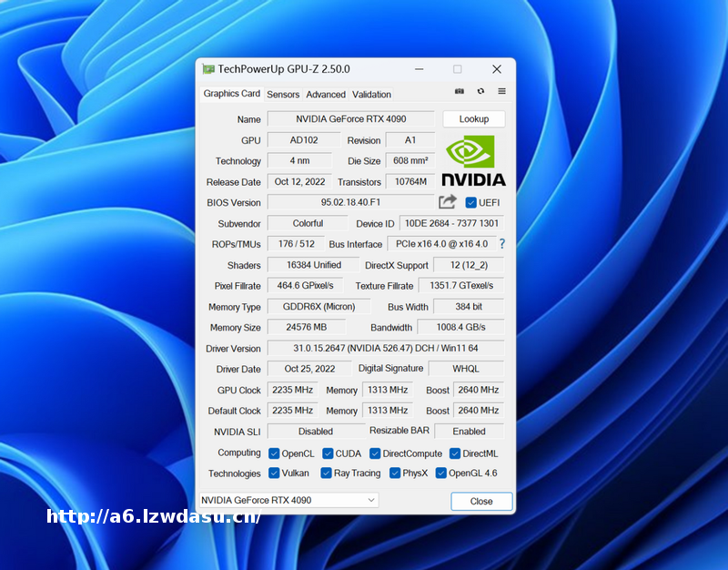The width and height of the screenshot is (728, 570).
Task: Click the refresh icon in GPU-Z
Action: pos(480,92)
